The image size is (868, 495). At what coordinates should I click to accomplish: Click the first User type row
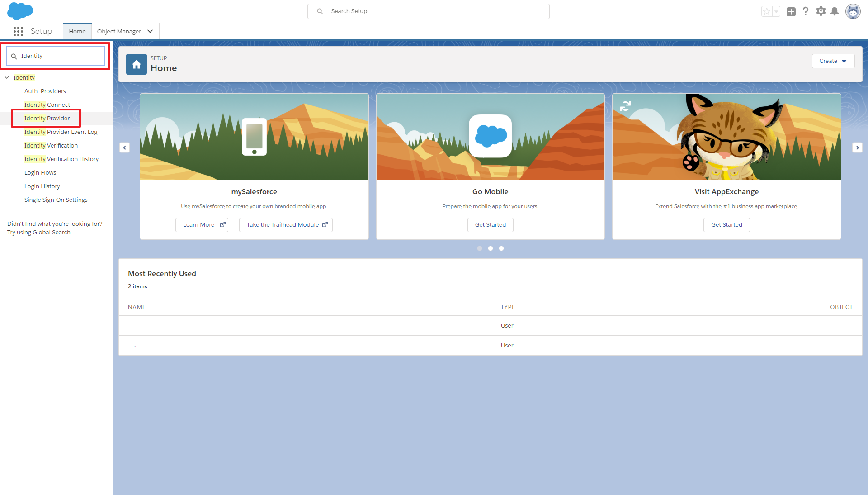(x=491, y=326)
